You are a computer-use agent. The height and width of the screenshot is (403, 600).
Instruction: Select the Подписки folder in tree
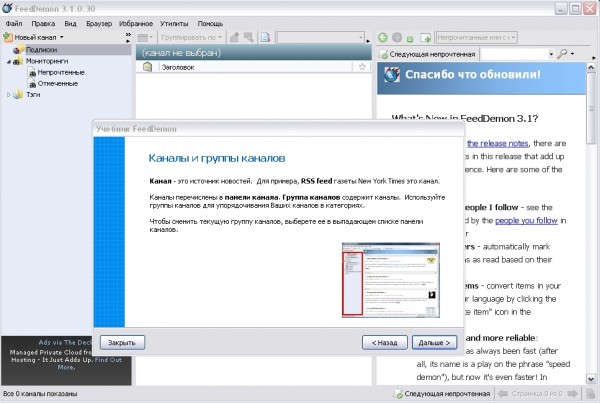tap(41, 50)
